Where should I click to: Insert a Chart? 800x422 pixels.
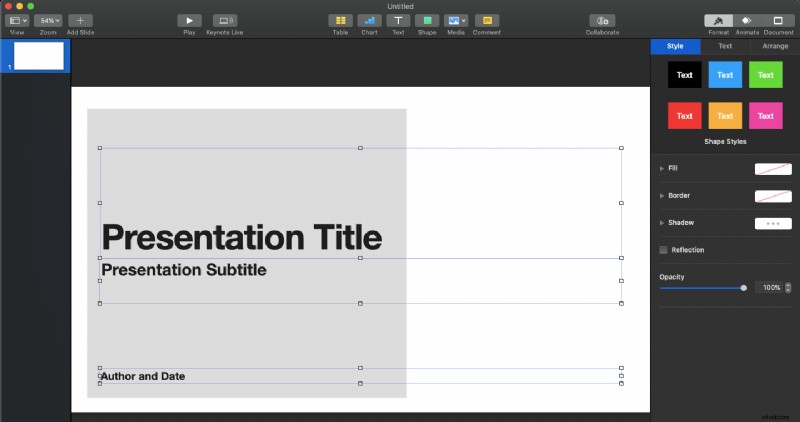[369, 20]
